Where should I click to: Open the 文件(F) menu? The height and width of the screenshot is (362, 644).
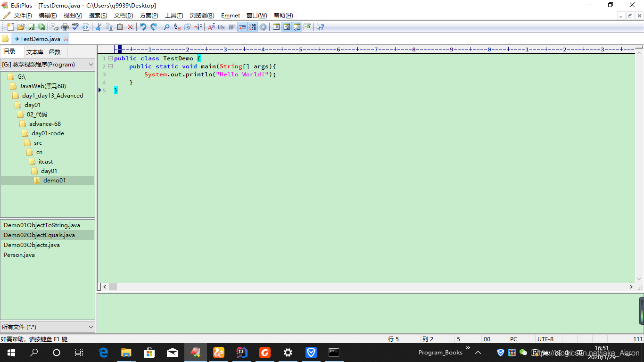pyautogui.click(x=23, y=16)
